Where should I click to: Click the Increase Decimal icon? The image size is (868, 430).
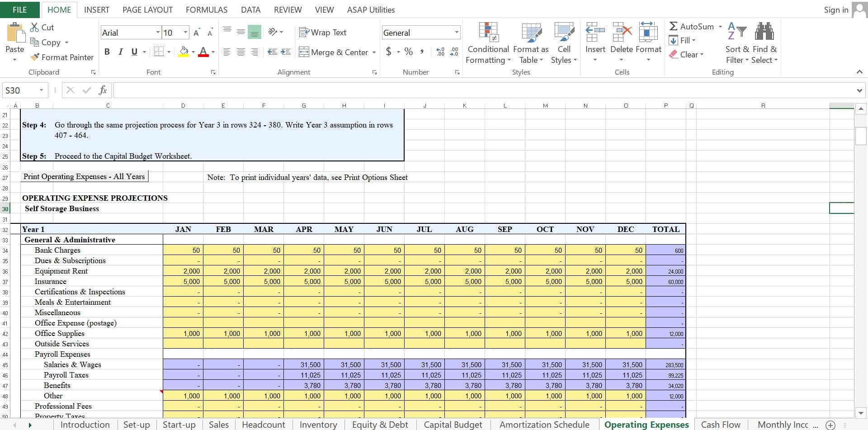click(x=440, y=52)
